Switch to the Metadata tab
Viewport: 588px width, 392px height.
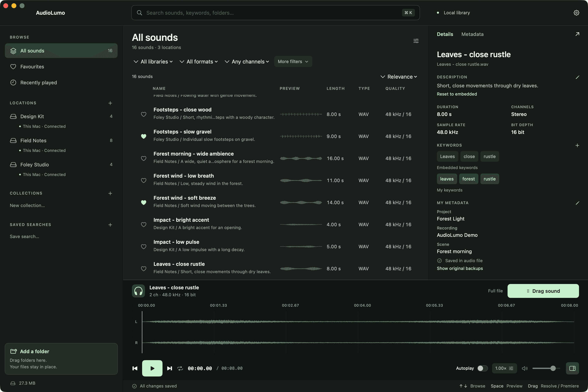pos(472,34)
